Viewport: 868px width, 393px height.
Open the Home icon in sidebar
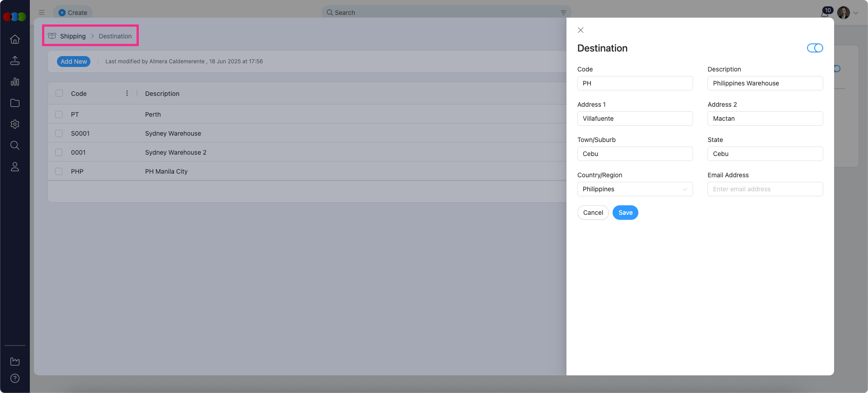pos(15,39)
